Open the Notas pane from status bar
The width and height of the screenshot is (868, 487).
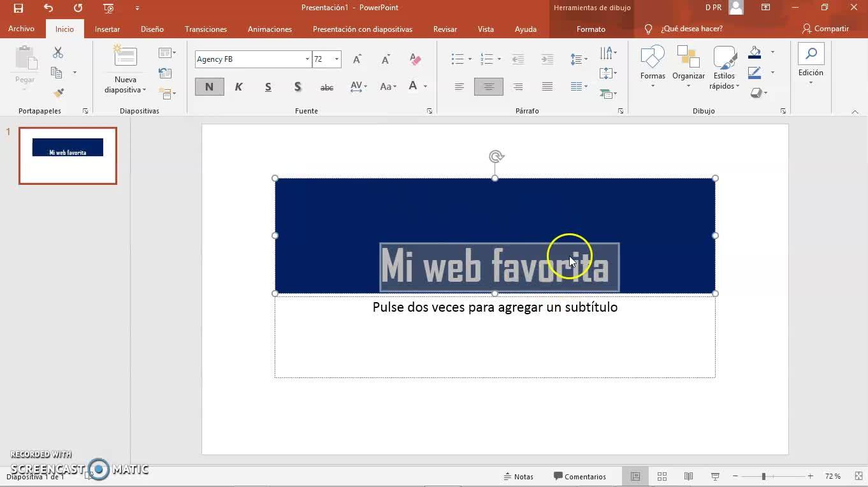518,476
